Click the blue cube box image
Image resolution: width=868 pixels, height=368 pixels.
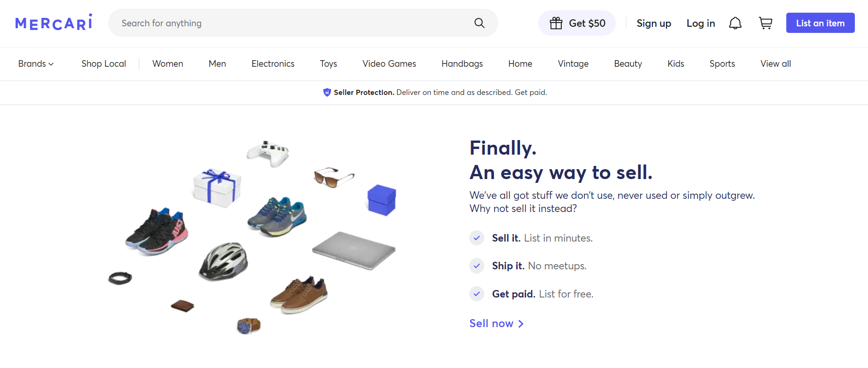click(382, 200)
